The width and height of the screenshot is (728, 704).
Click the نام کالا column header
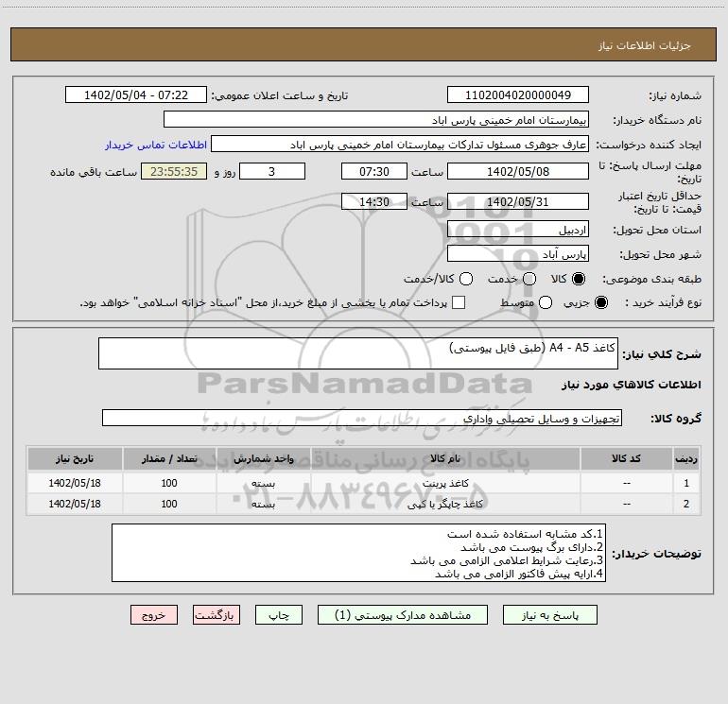pos(445,458)
